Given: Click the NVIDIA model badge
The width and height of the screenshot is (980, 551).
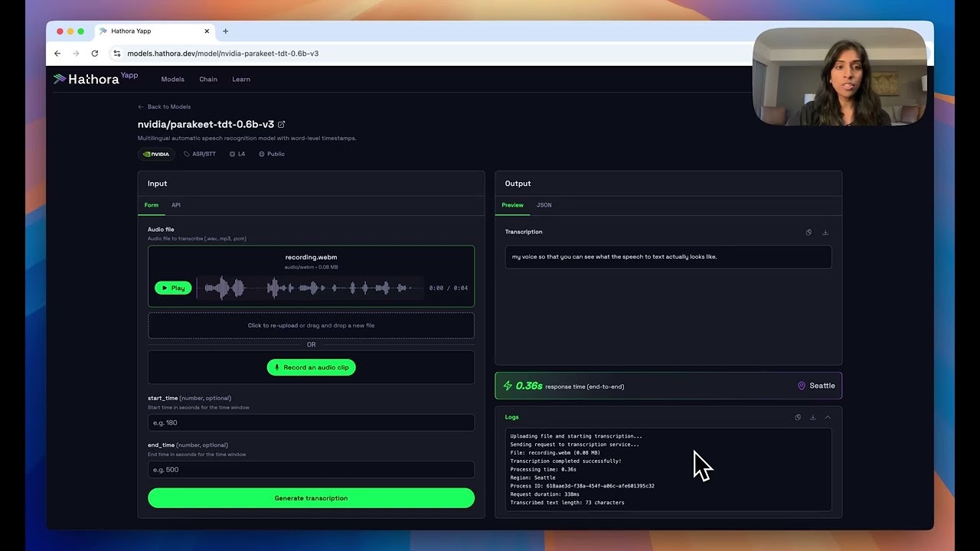Looking at the screenshot, I should (x=156, y=154).
